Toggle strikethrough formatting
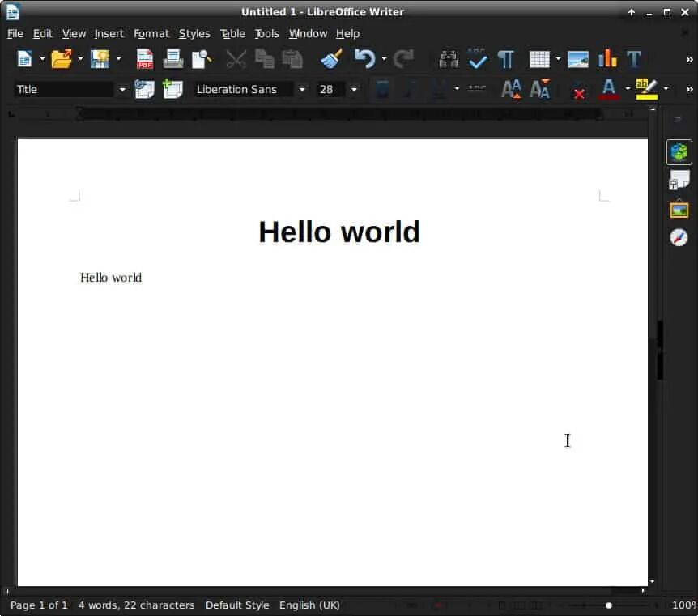Viewport: 698px width, 616px height. pos(476,89)
